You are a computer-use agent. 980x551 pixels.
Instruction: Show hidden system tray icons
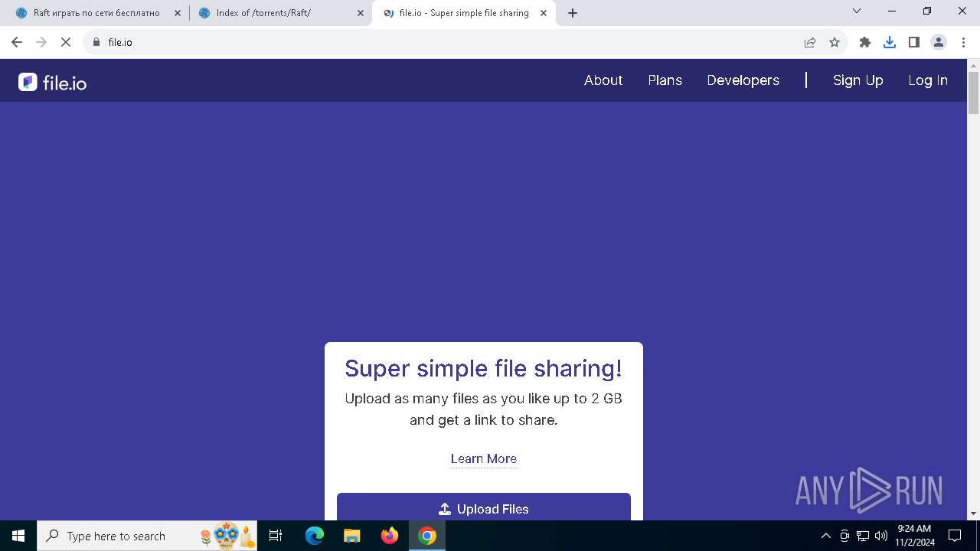point(825,536)
